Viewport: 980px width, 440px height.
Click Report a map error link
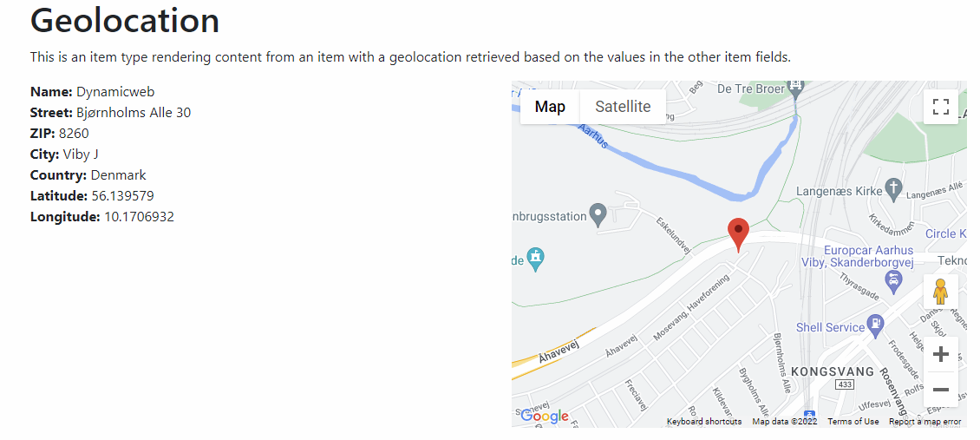coord(925,422)
